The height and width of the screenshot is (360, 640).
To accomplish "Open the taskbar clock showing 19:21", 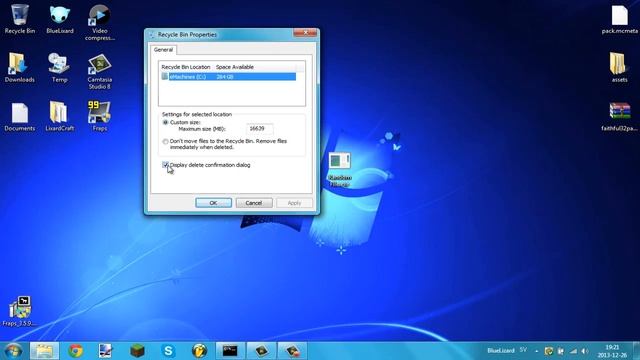I will 612,351.
